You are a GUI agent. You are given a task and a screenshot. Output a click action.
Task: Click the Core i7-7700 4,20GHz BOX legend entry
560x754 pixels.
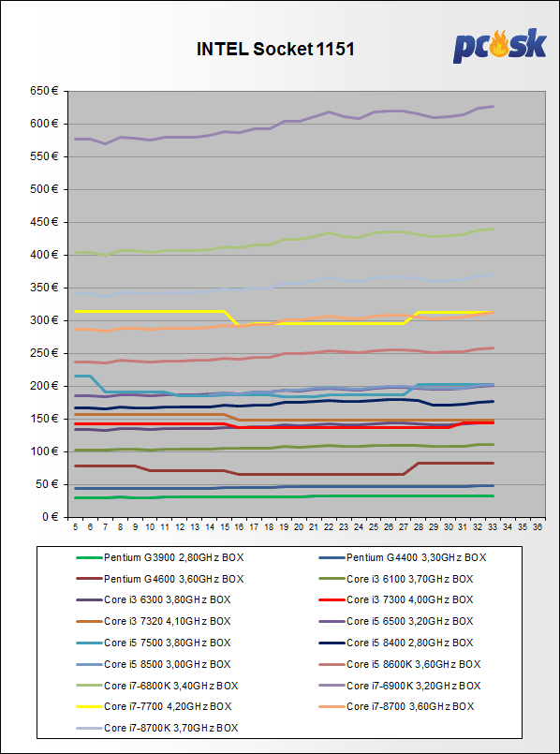pyautogui.click(x=155, y=706)
